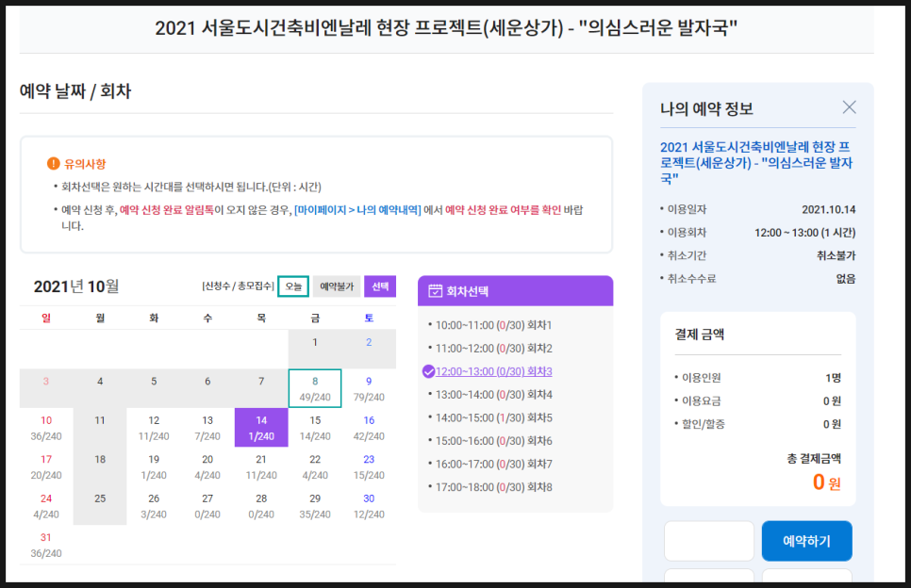Pick October 19 (1/240) on the calendar
This screenshot has height=588, width=911.
154,466
